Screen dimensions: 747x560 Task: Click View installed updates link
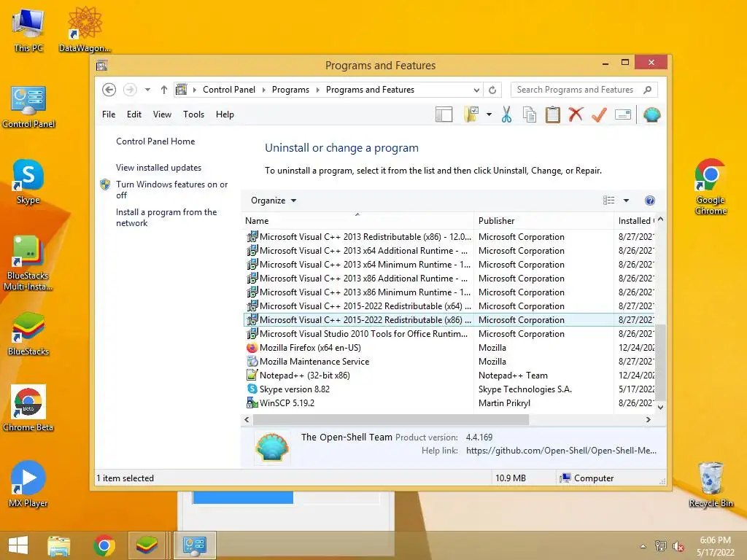pos(158,168)
